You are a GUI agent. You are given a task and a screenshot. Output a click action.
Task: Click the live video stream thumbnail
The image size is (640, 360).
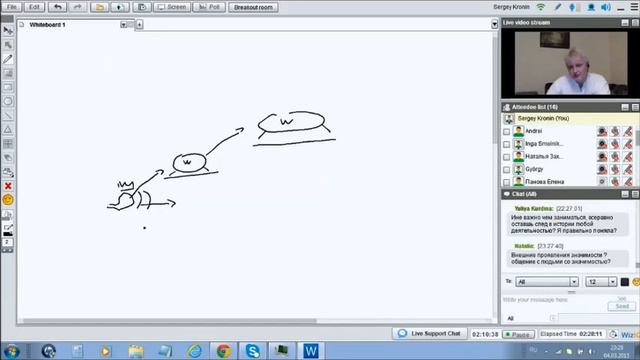point(571,63)
